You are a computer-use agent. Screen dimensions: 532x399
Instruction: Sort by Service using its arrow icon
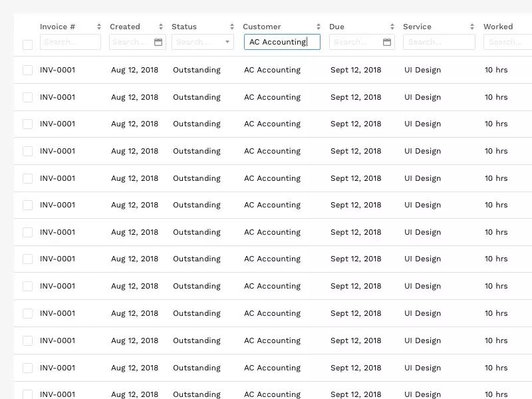[x=472, y=27]
